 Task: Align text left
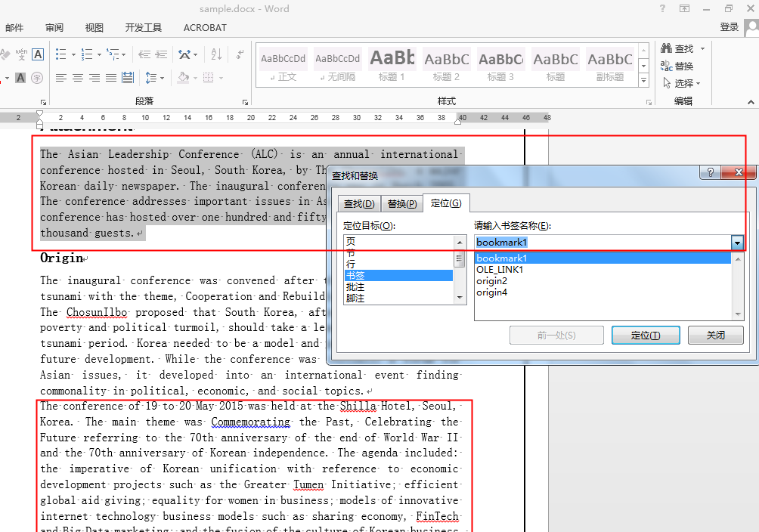point(61,77)
